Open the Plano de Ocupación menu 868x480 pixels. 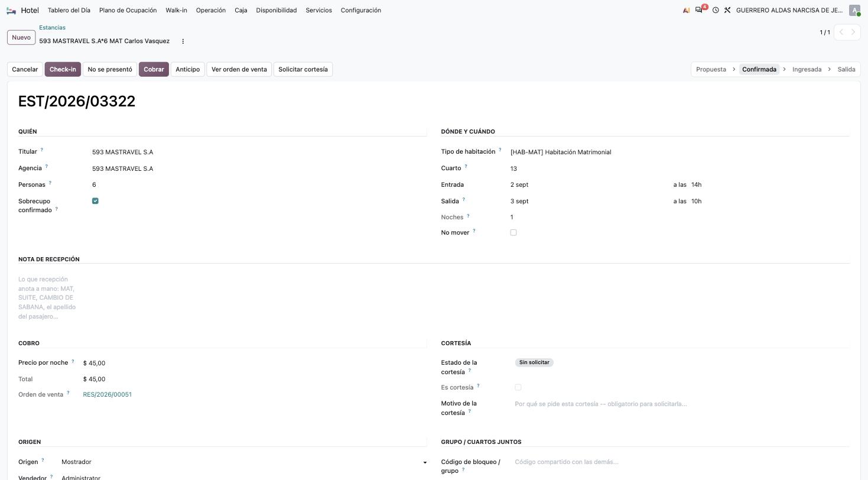coord(128,10)
